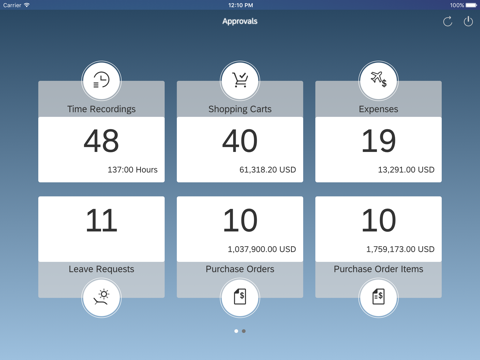Tap the Time Recordings clock icon

(x=101, y=80)
